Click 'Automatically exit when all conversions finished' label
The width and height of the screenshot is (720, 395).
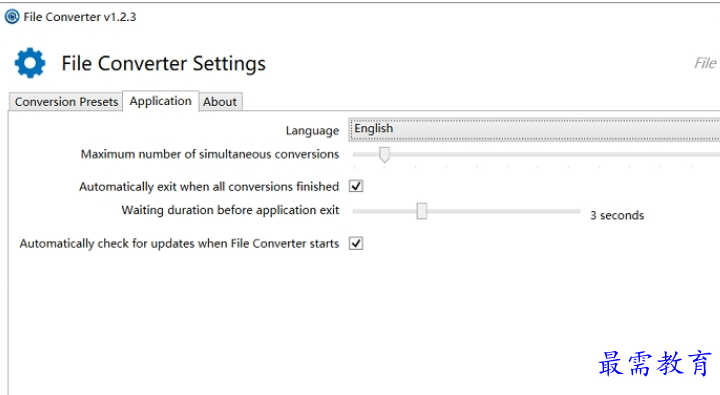209,186
